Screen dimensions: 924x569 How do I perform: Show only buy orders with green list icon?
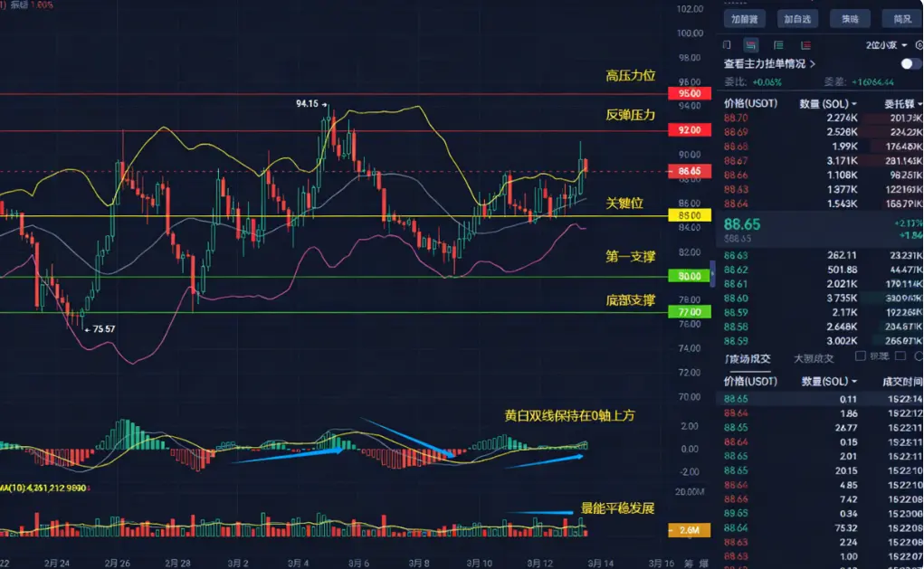[x=778, y=44]
